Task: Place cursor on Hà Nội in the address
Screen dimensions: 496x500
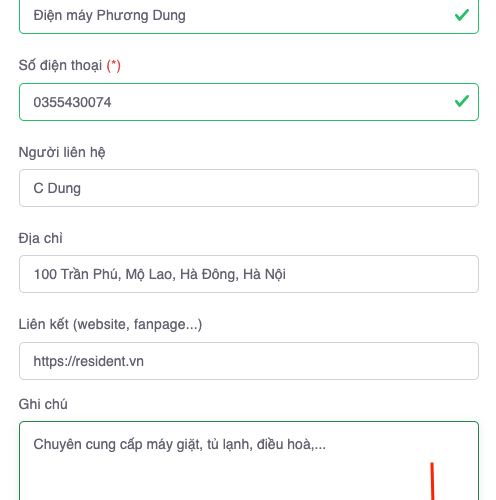Action: [x=264, y=274]
